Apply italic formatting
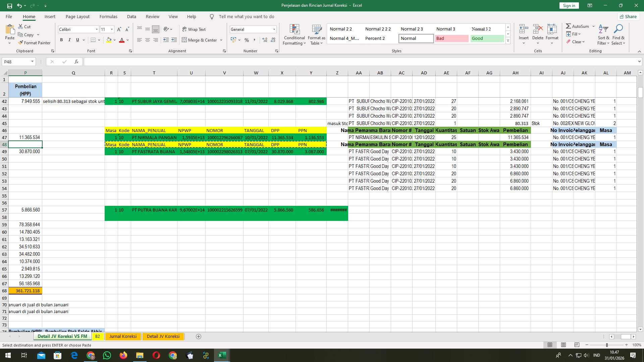644x362 pixels. click(x=69, y=40)
